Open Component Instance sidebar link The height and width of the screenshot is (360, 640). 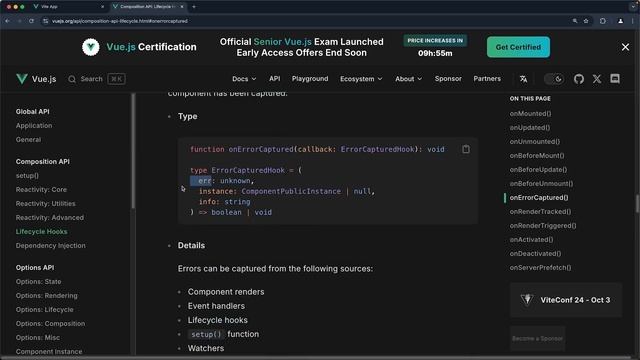pos(49,351)
